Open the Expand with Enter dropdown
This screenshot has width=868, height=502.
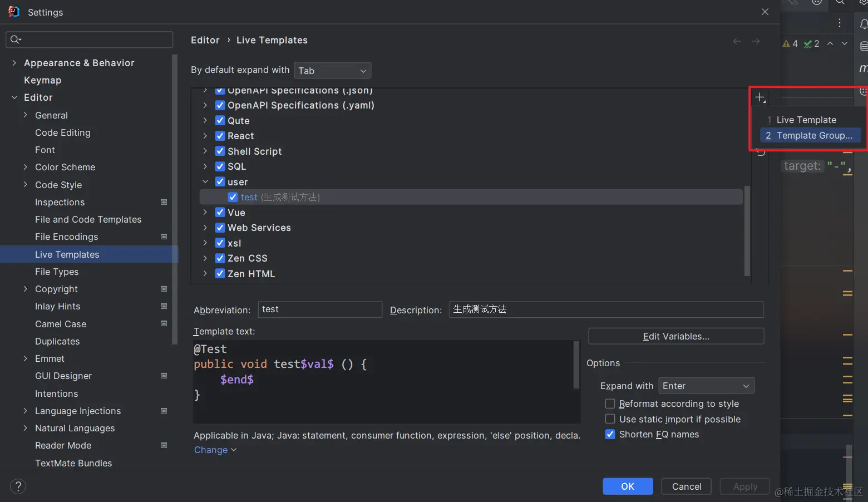(x=706, y=386)
